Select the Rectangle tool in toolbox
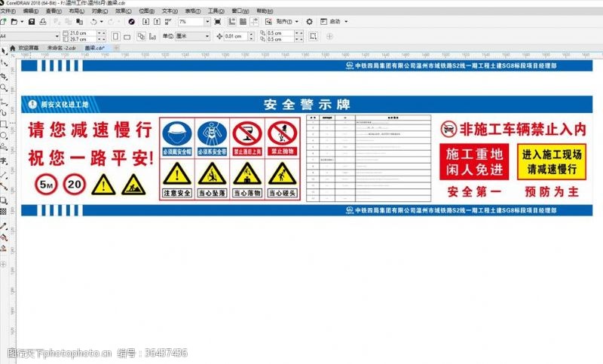603x364 pixels. click(x=4, y=124)
